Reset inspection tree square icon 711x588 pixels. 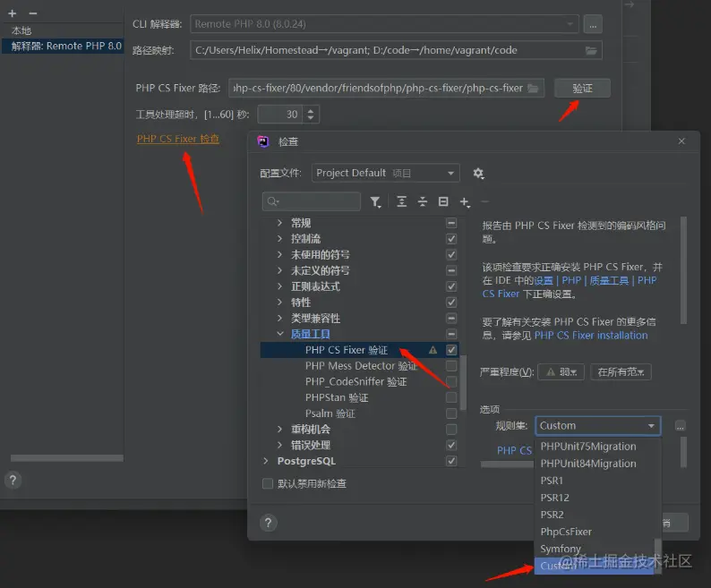pos(443,201)
